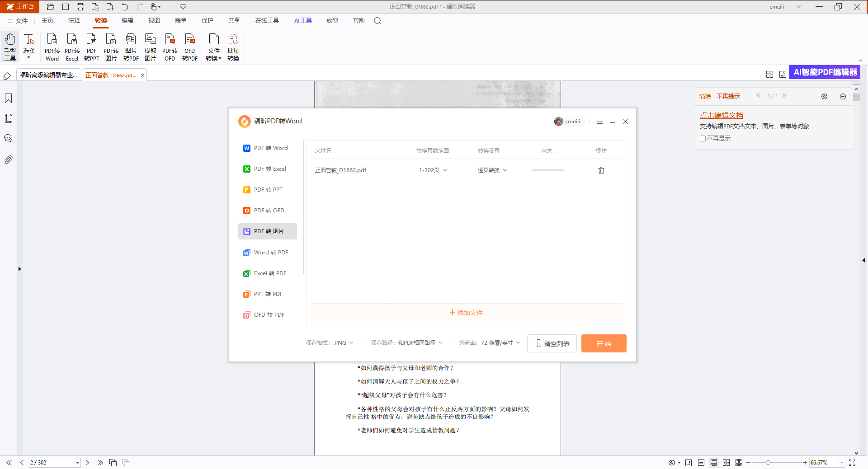Go to the first page in status bar

click(x=9, y=463)
